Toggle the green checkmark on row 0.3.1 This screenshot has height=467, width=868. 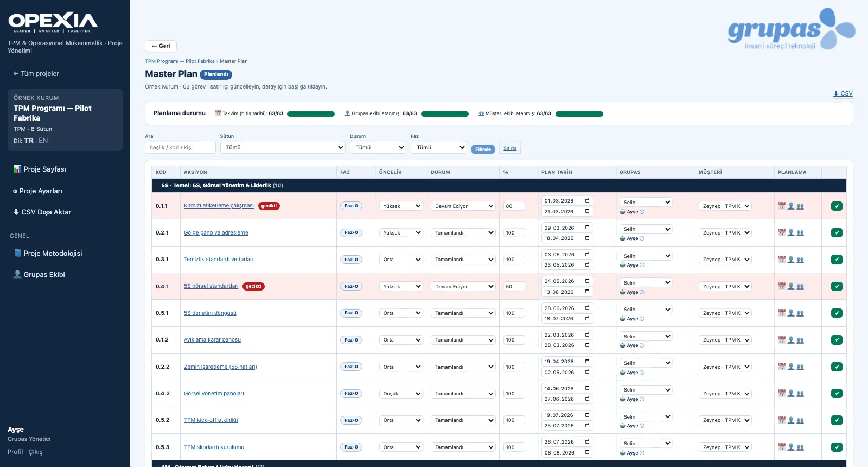(x=837, y=260)
